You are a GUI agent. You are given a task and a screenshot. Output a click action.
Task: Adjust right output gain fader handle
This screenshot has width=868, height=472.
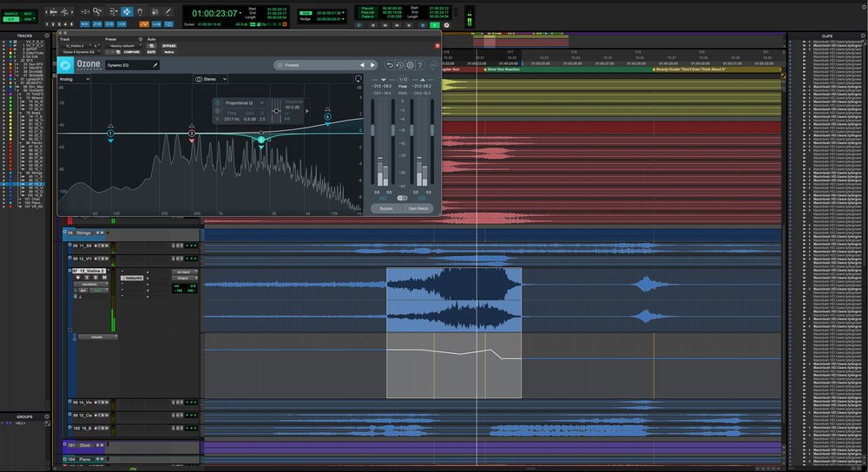[431, 130]
